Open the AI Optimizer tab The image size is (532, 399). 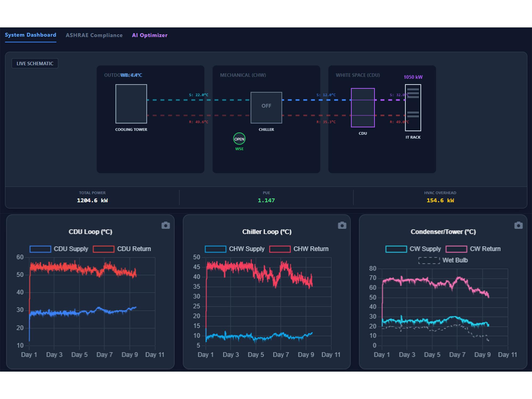coord(150,35)
